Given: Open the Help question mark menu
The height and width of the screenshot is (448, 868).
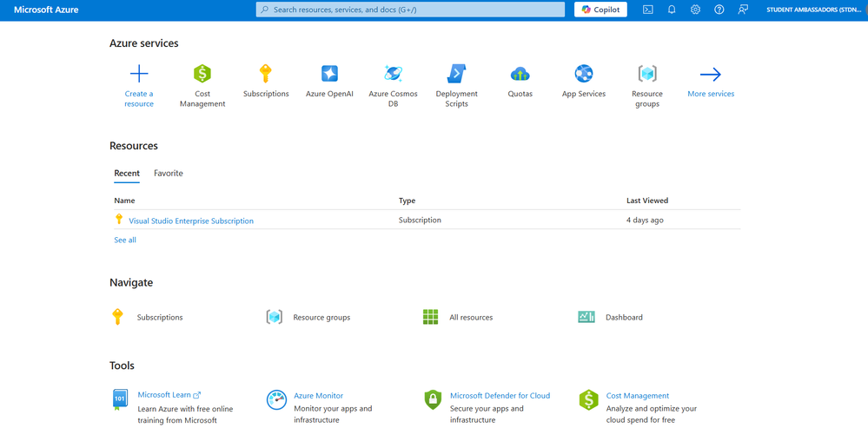Looking at the screenshot, I should coord(719,10).
